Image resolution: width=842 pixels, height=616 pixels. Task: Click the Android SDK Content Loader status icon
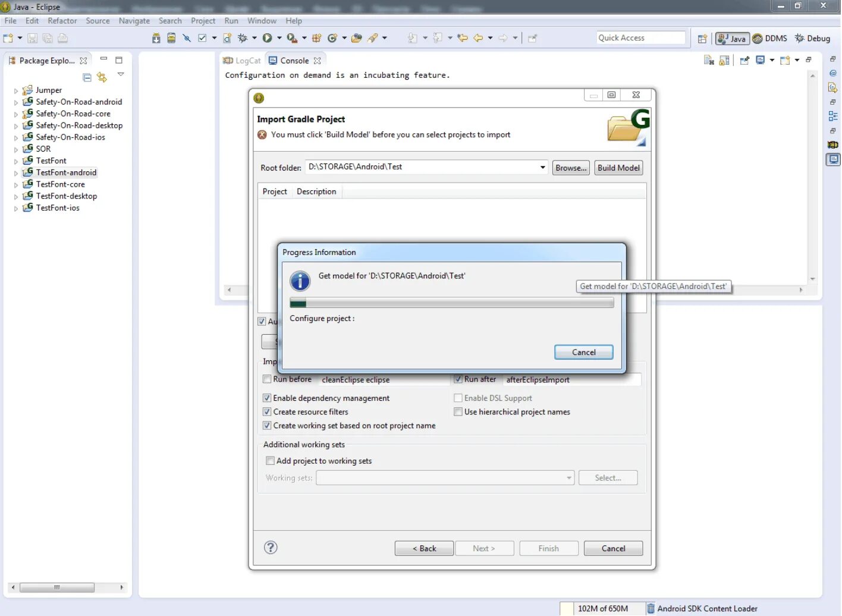651,608
